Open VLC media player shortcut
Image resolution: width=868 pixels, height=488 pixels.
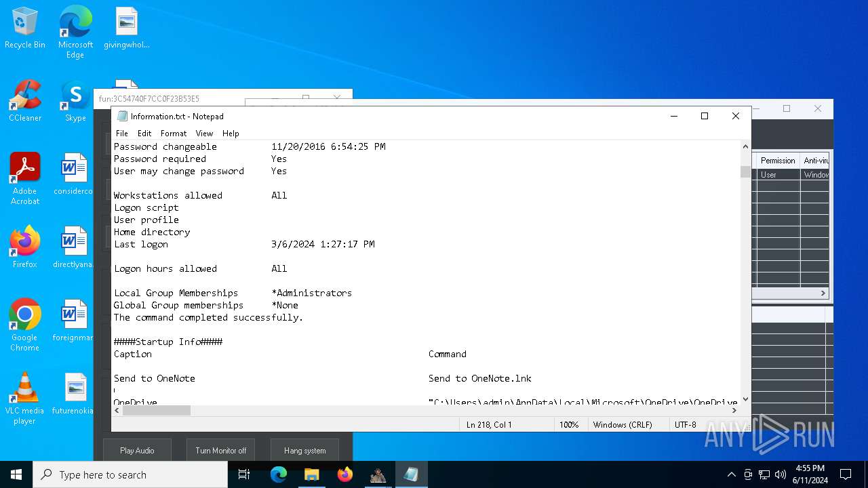click(25, 399)
